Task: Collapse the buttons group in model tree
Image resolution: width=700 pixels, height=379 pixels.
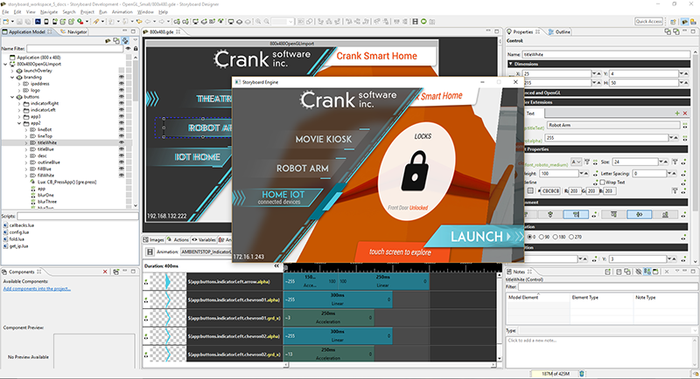Action: click(12, 97)
